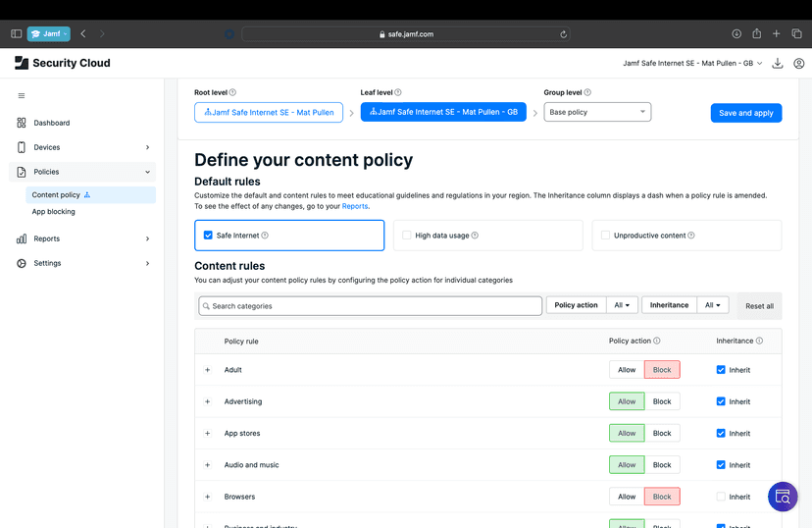
Task: Show the tab overview icon
Action: pos(796,33)
